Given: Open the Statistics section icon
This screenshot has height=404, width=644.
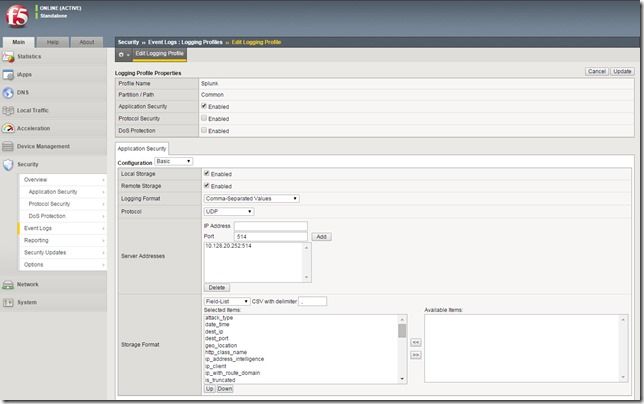Looking at the screenshot, I should (9, 56).
